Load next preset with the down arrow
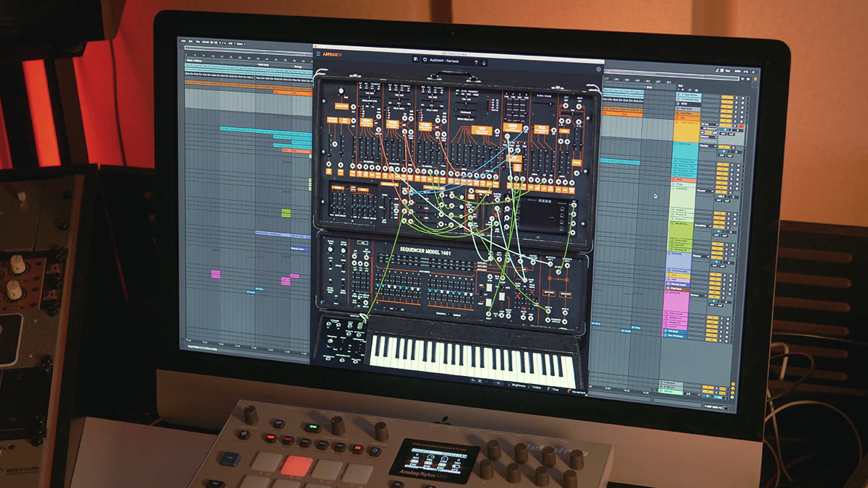 click(484, 63)
